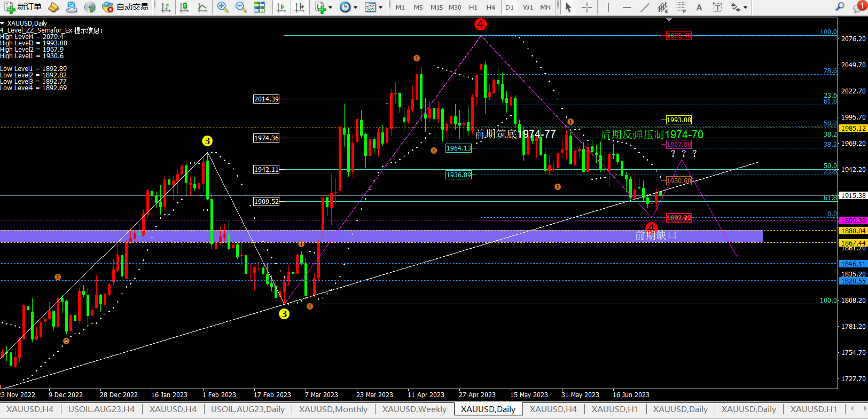Switch timeframe to M15

[x=436, y=7]
